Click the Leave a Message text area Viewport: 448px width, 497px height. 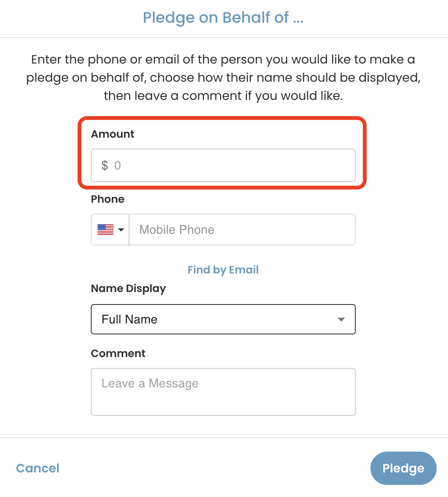click(223, 392)
